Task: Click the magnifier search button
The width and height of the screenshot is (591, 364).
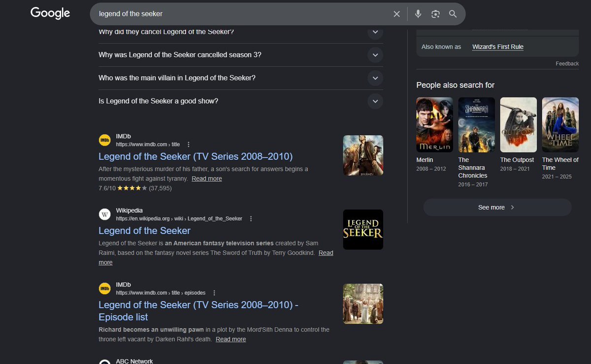Action: (453, 14)
